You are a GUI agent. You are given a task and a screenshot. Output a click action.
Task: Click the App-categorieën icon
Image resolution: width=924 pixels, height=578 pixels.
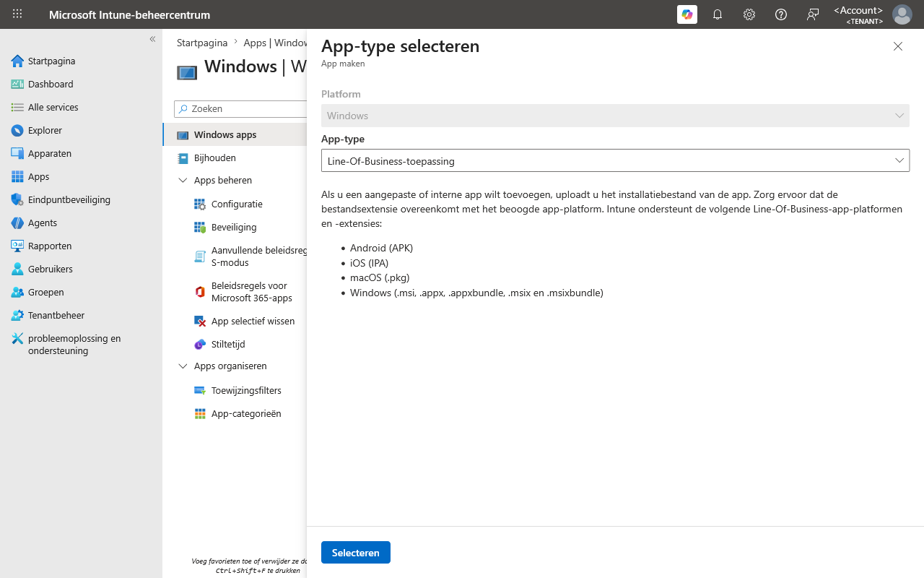[x=200, y=414]
